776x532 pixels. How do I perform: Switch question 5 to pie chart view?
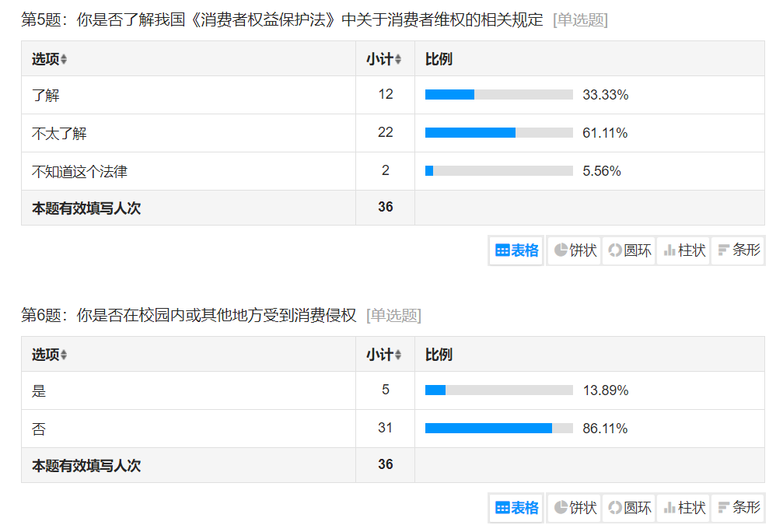click(x=575, y=250)
